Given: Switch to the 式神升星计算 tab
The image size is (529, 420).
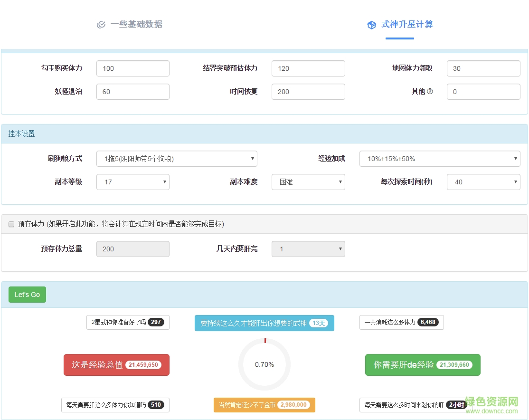Looking at the screenshot, I should point(406,24).
